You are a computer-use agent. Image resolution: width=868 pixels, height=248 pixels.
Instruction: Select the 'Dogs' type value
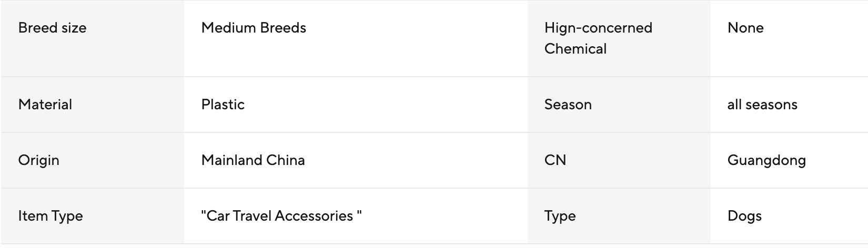pos(744,216)
